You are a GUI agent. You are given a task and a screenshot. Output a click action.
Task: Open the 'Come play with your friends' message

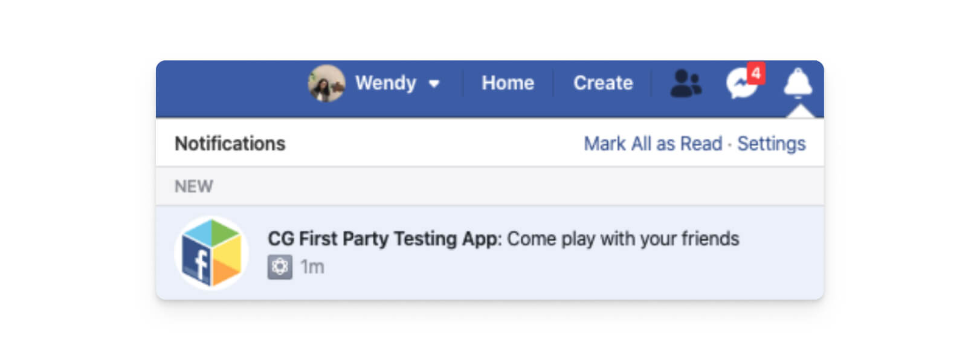(x=623, y=239)
